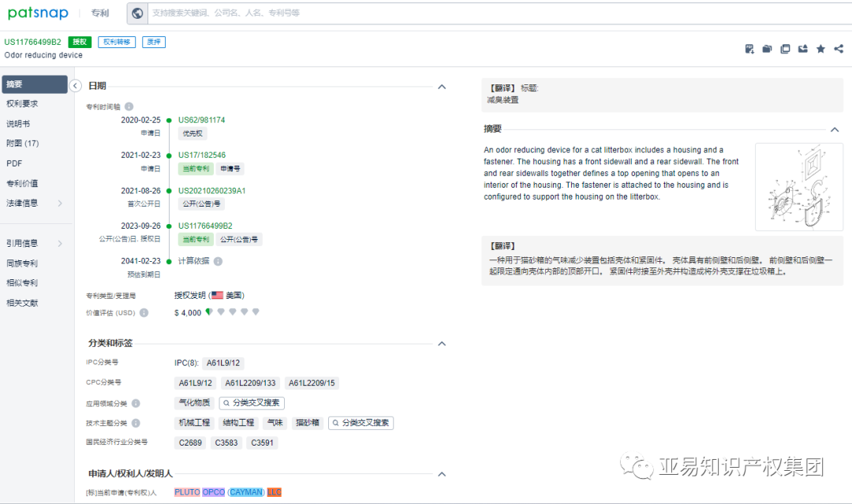The width and height of the screenshot is (852, 504).
Task: Download the patent PDF document
Action: pos(749,49)
